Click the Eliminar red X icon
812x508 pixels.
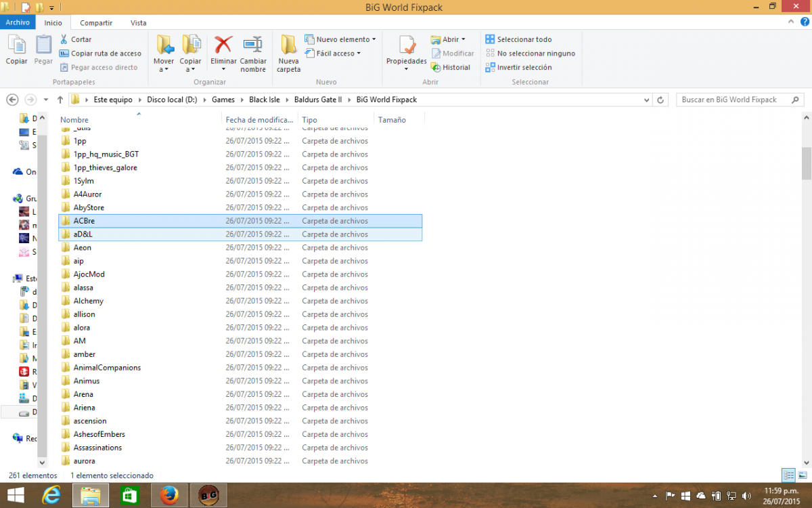coord(223,45)
